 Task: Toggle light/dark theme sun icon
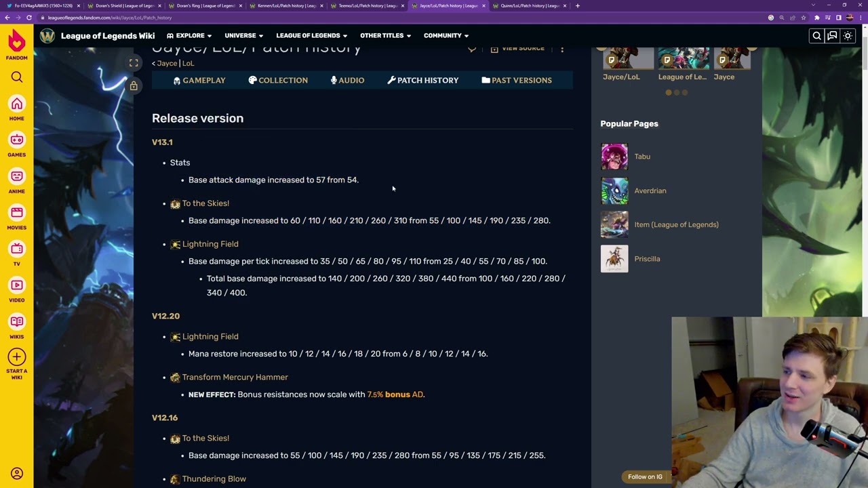(x=848, y=36)
